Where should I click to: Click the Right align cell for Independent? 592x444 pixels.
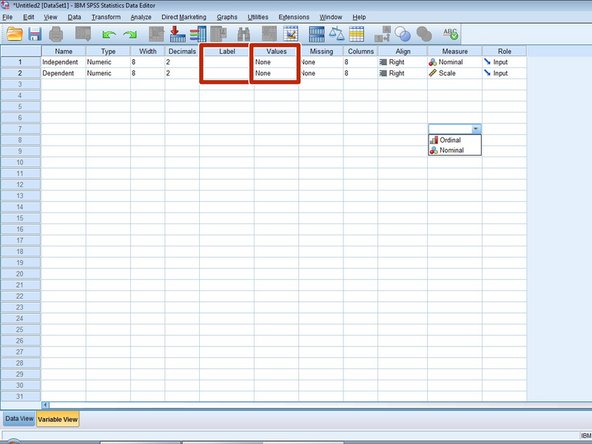point(402,62)
